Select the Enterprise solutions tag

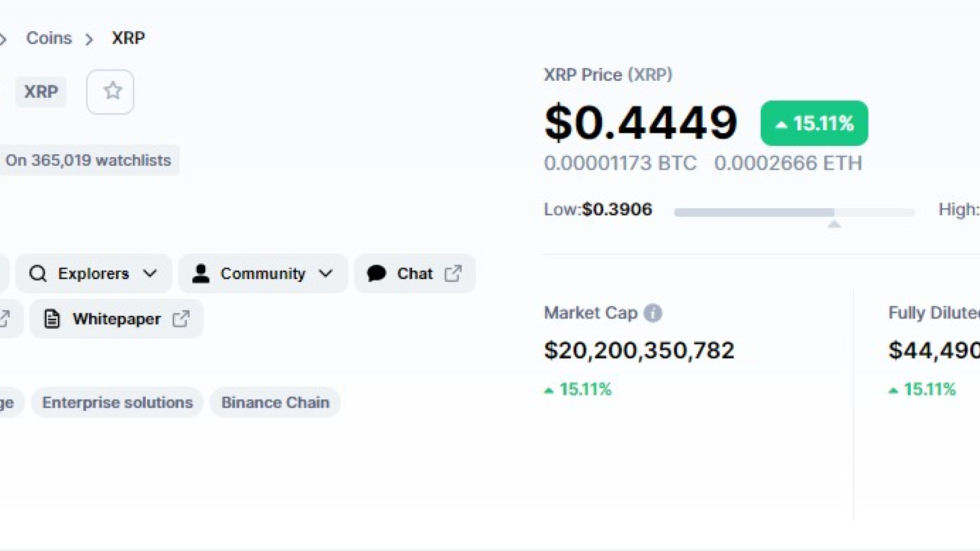(118, 402)
